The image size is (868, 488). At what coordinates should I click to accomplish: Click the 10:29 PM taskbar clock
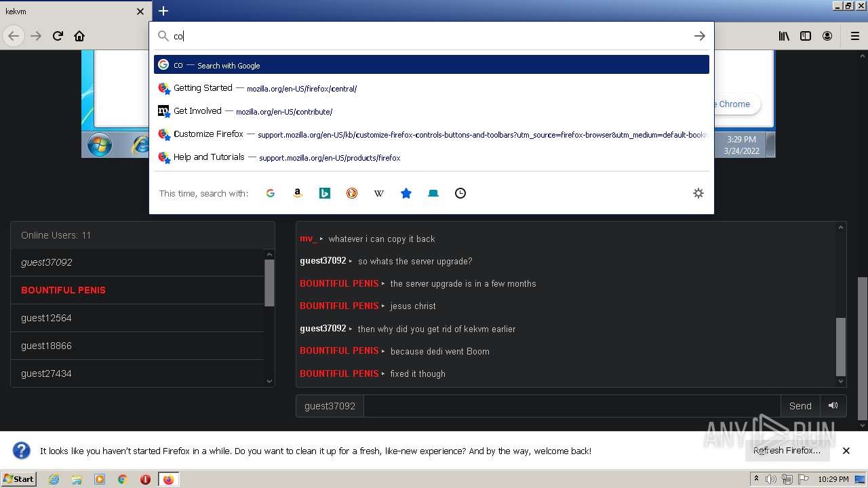click(x=833, y=479)
